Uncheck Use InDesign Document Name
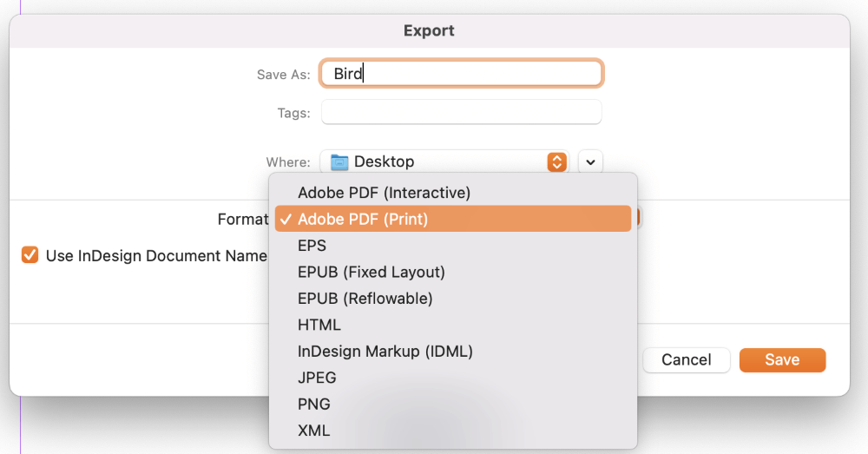Image resolution: width=868 pixels, height=454 pixels. point(30,255)
